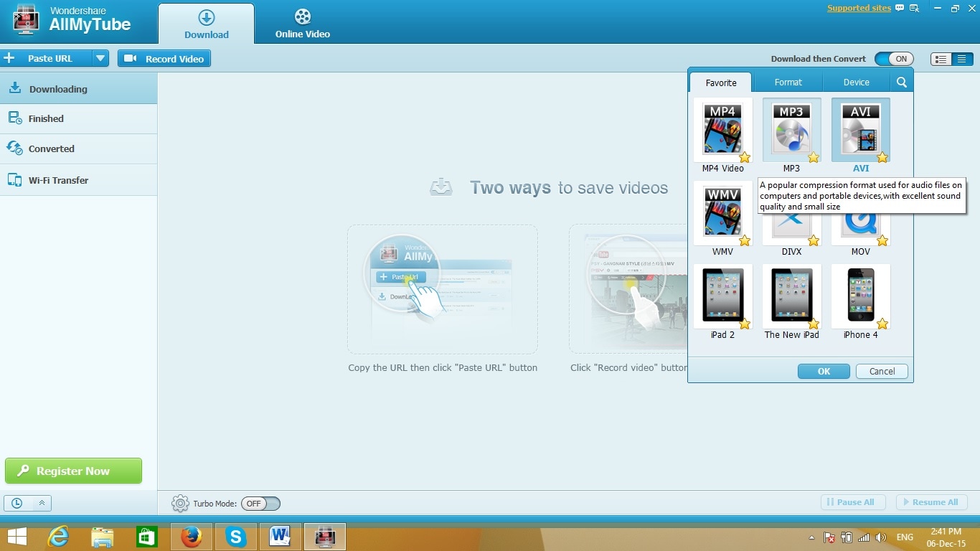Turn off Download then Convert switch
This screenshot has height=551, width=980.
point(894,59)
